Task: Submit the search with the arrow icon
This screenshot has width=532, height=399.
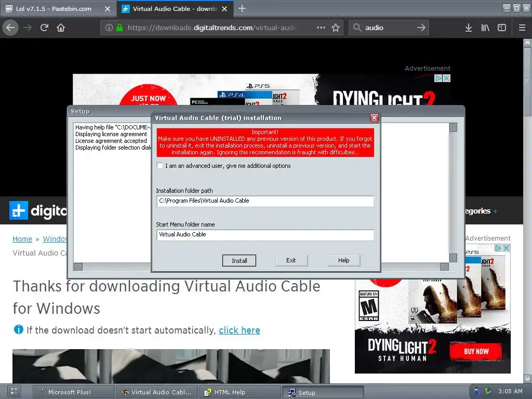Action: 421,28
